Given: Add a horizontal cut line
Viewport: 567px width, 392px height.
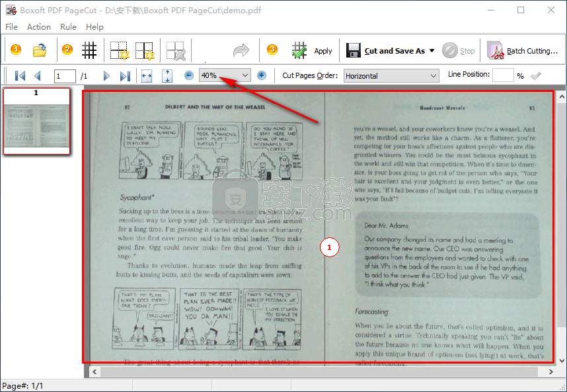Looking at the screenshot, I should click(x=119, y=50).
